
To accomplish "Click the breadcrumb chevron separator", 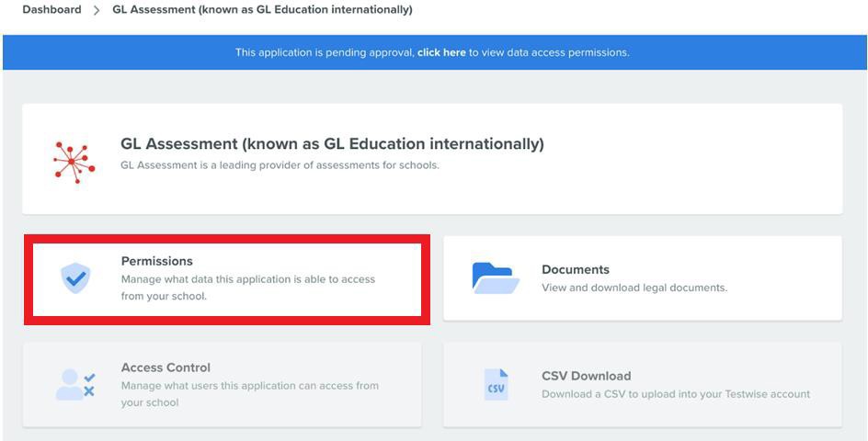I will (x=97, y=10).
